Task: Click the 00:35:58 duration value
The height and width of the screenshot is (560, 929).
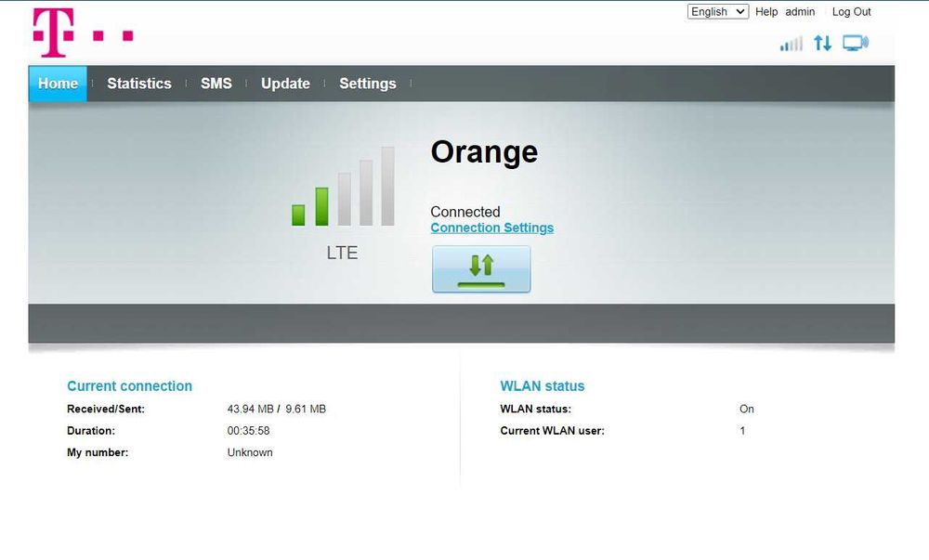Action: tap(248, 431)
